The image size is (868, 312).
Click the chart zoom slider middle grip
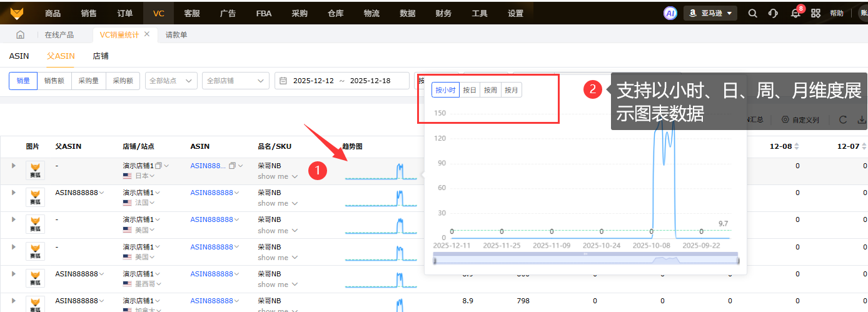tap(586, 254)
